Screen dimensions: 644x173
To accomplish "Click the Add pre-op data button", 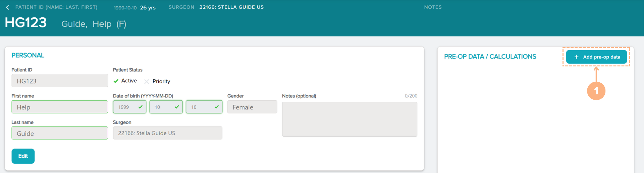I will [x=596, y=57].
